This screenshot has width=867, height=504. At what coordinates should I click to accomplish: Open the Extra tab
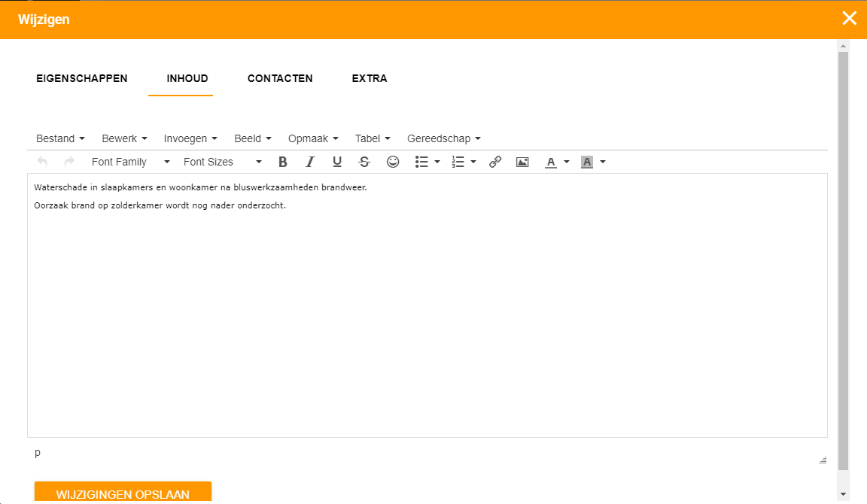[x=370, y=78]
